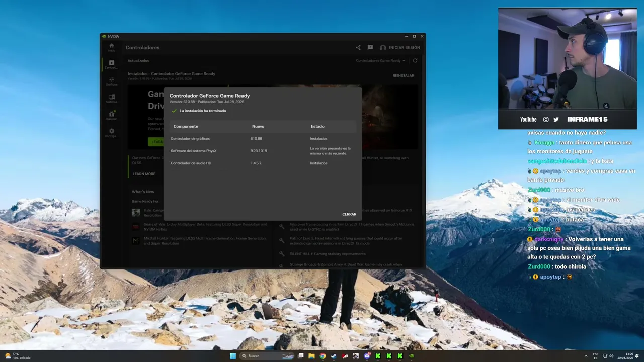
Task: Open the feedback icon in NVIDIA header
Action: coord(370,48)
